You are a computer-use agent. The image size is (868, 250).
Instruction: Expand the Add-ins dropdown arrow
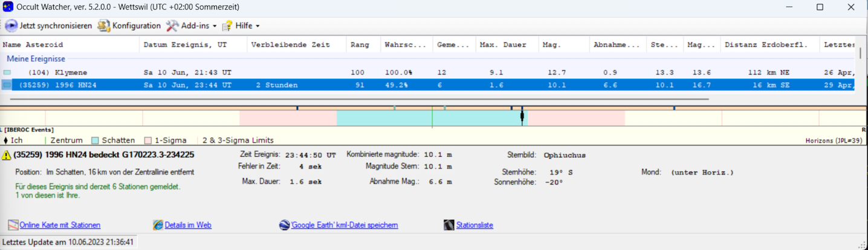click(x=213, y=26)
